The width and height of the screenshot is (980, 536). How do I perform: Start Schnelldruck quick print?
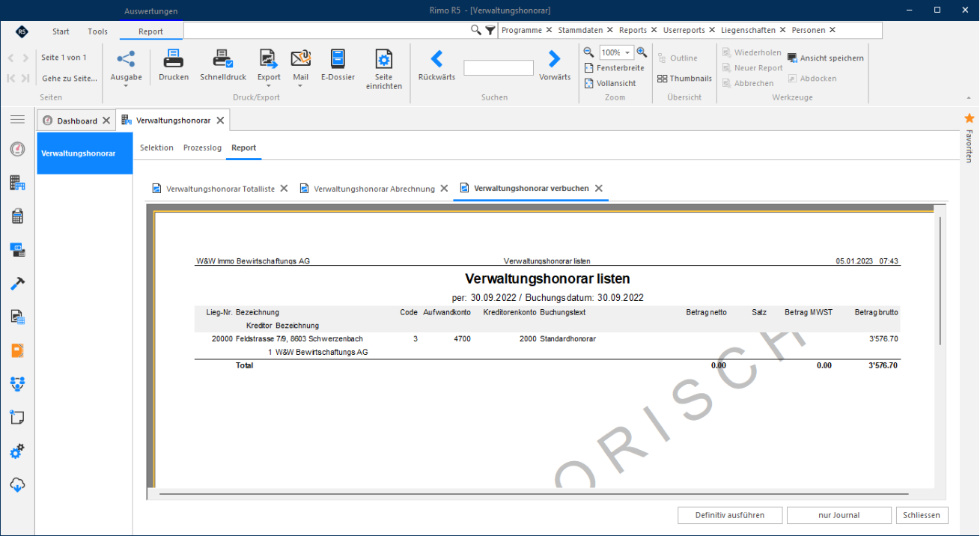click(223, 59)
